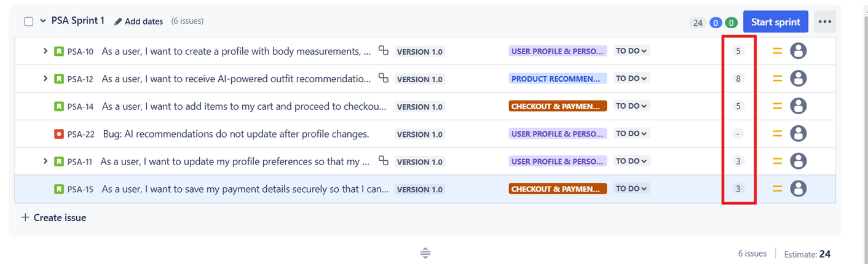Click the child issues icon on PSA-11
This screenshot has height=264, width=868.
(383, 161)
